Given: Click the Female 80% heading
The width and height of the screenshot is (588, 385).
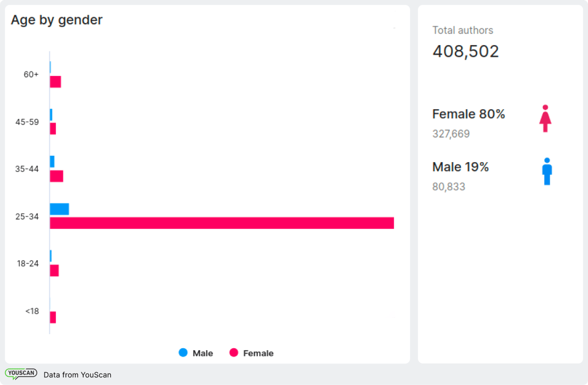Looking at the screenshot, I should tap(469, 114).
